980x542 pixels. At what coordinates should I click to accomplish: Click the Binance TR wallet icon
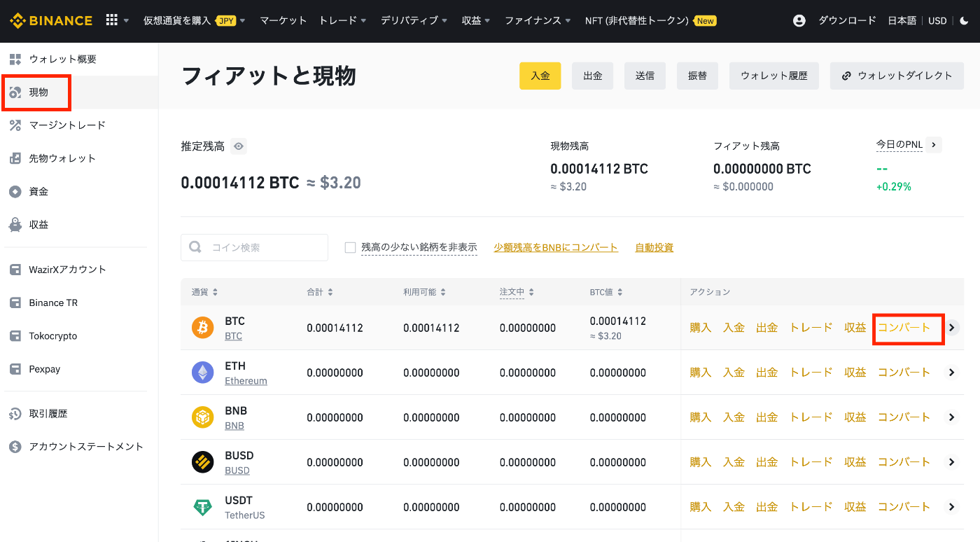point(15,303)
